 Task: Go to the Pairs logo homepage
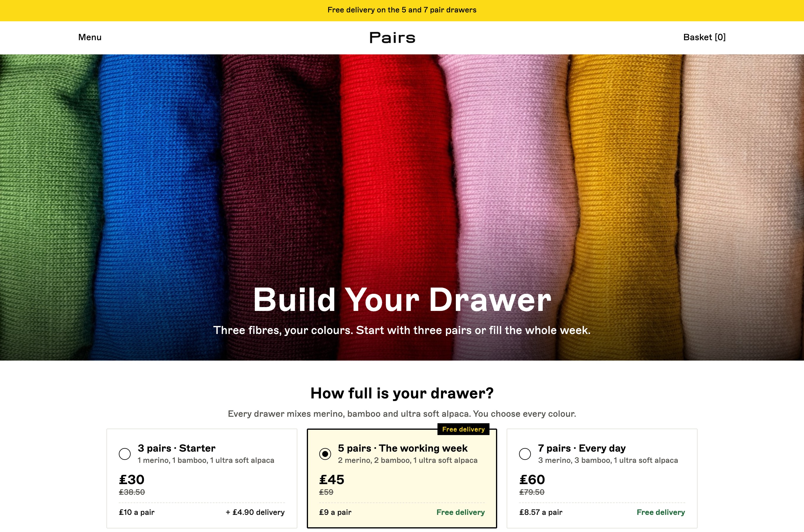(x=393, y=38)
